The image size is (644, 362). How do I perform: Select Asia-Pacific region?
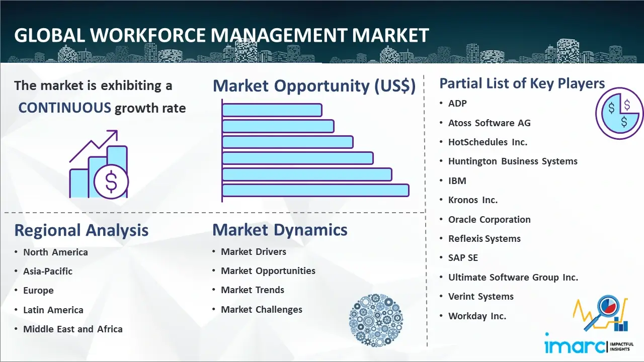[x=48, y=271]
